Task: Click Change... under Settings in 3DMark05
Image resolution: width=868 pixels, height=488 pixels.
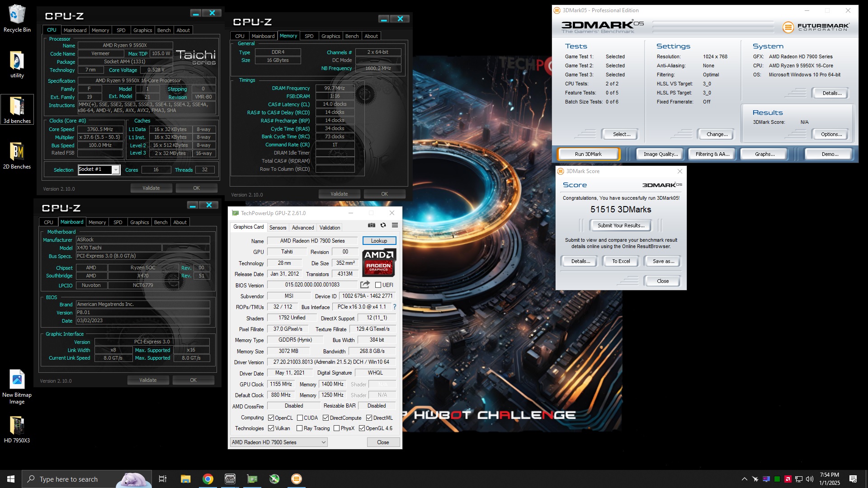Action: click(x=717, y=134)
